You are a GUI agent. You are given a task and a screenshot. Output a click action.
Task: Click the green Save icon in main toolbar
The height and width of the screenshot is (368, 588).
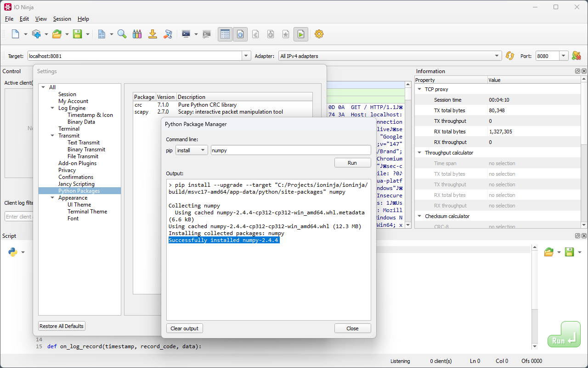point(77,34)
